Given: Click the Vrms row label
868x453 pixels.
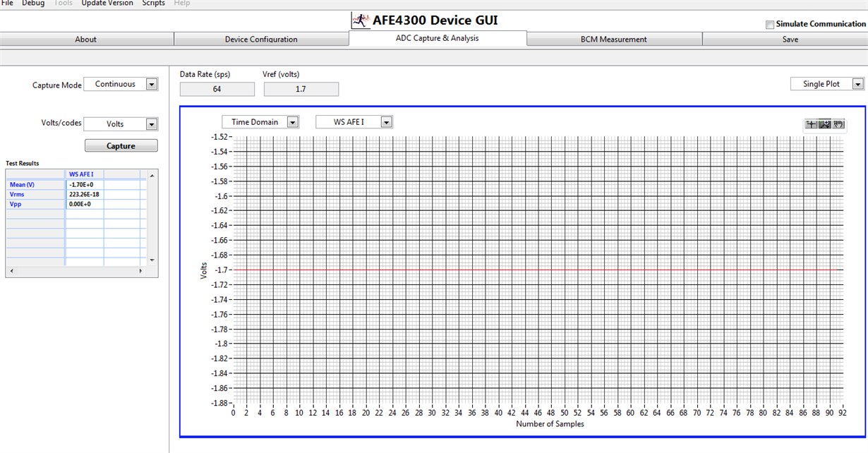Looking at the screenshot, I should 35,194.
